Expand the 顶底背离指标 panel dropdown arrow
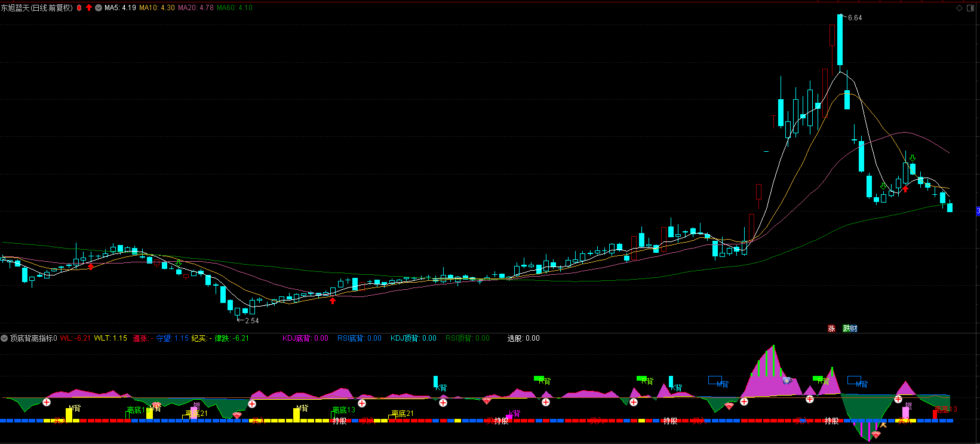 point(4,338)
